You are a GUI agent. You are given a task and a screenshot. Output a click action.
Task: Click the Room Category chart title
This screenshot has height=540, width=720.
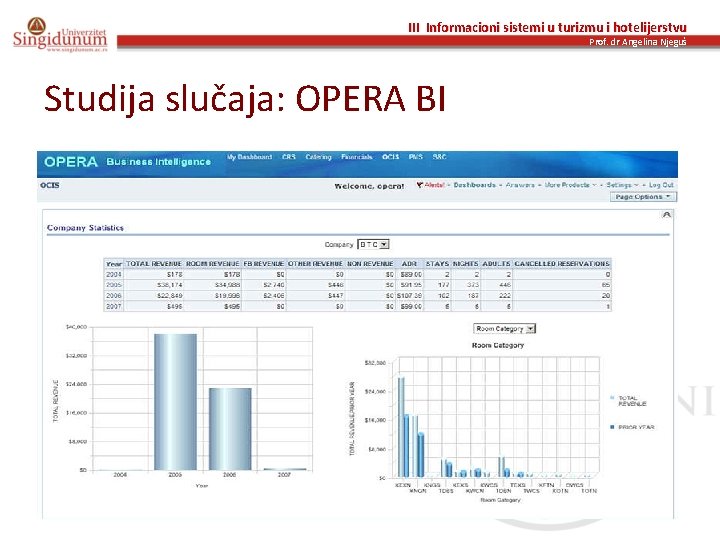498,345
